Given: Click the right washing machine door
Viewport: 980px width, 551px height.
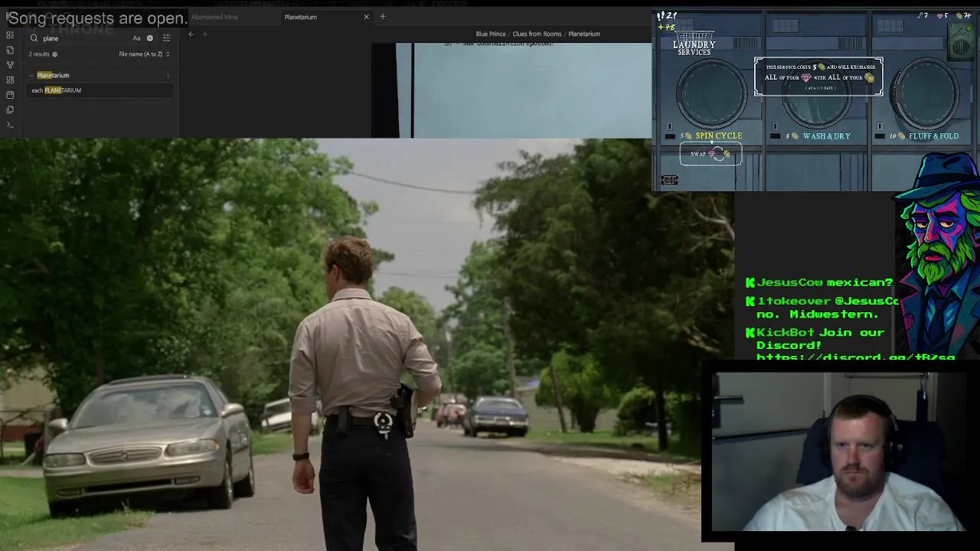Looking at the screenshot, I should pyautogui.click(x=926, y=93).
